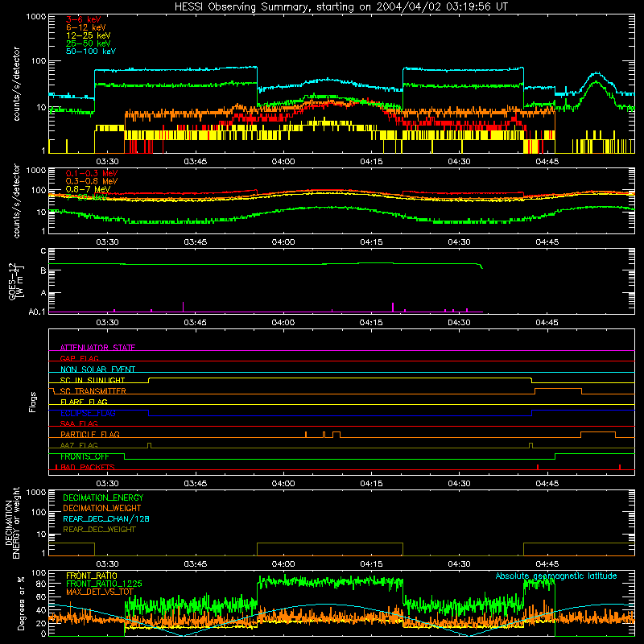This screenshot has width=644, height=644.
Task: Select the NON_SOLAR_EVENT flag label
Action: 97,369
